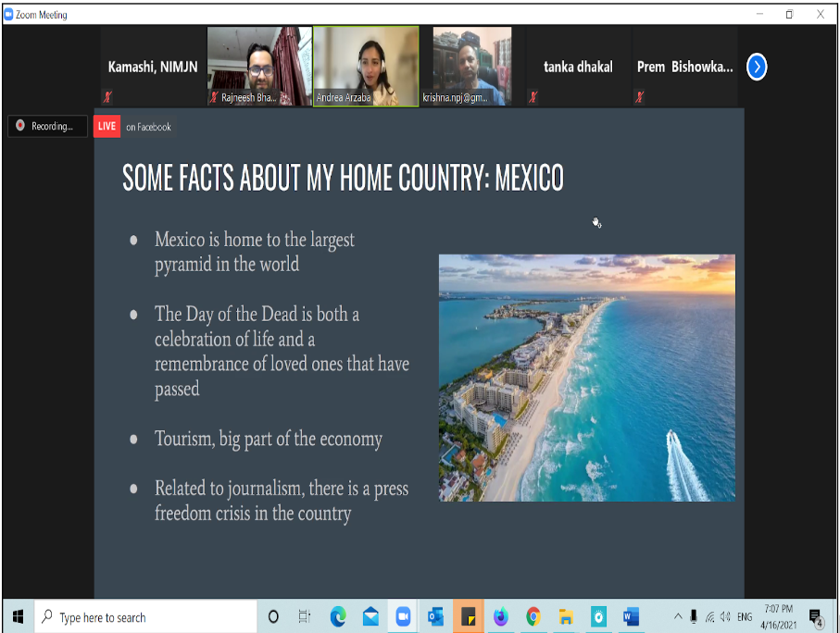
Task: Open Microsoft Word from the taskbar
Action: 632,616
